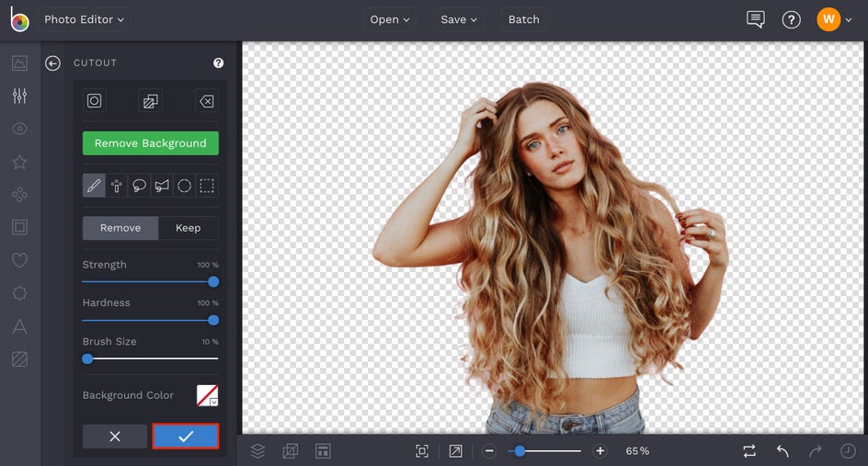Click the invert selection icon

[x=151, y=101]
